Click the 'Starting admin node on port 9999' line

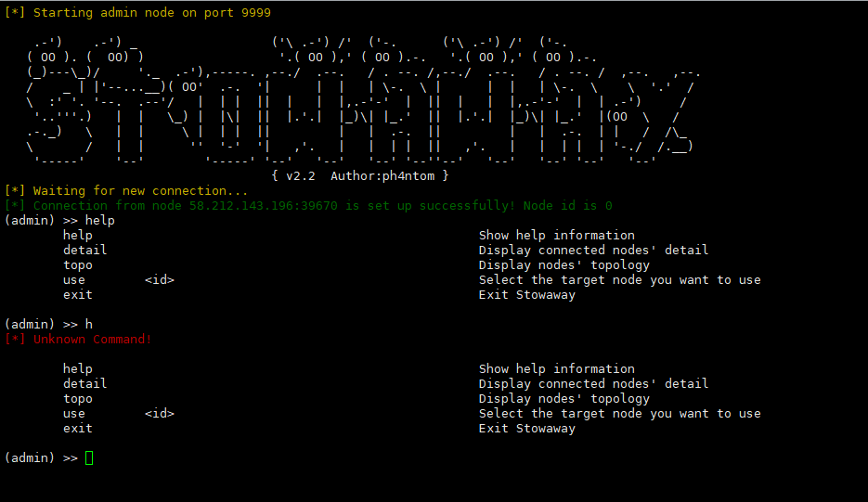tap(137, 13)
